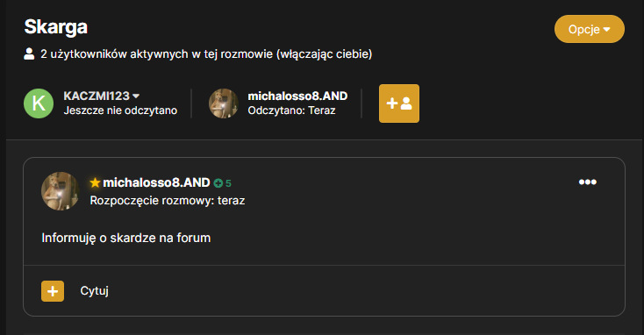Click the user silhouette icon near active users
The width and height of the screenshot is (644, 335).
tap(29, 53)
